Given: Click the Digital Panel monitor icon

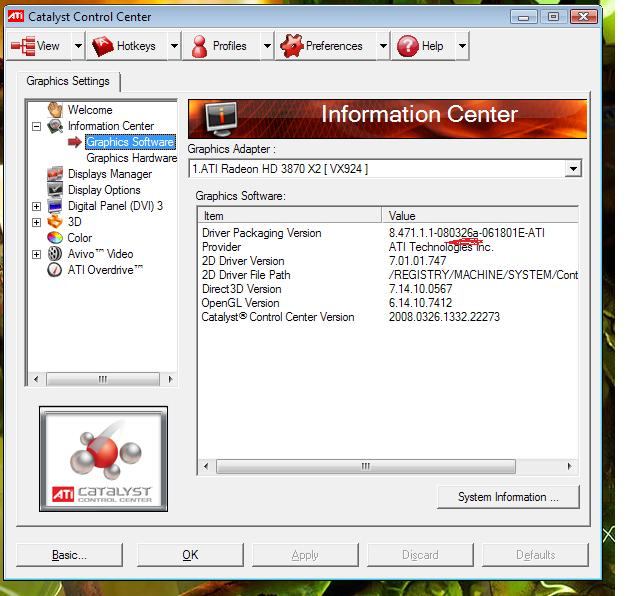Looking at the screenshot, I should (55, 206).
